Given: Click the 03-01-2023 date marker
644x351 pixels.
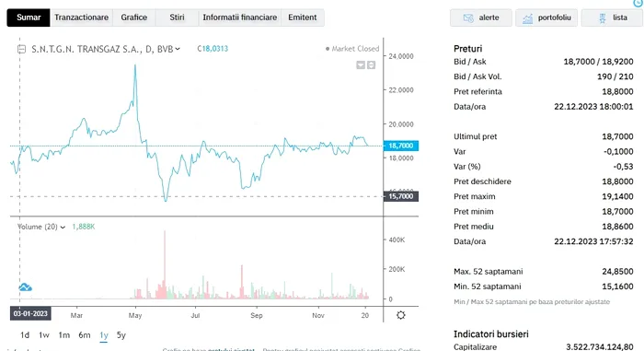Looking at the screenshot, I should 30,313.
